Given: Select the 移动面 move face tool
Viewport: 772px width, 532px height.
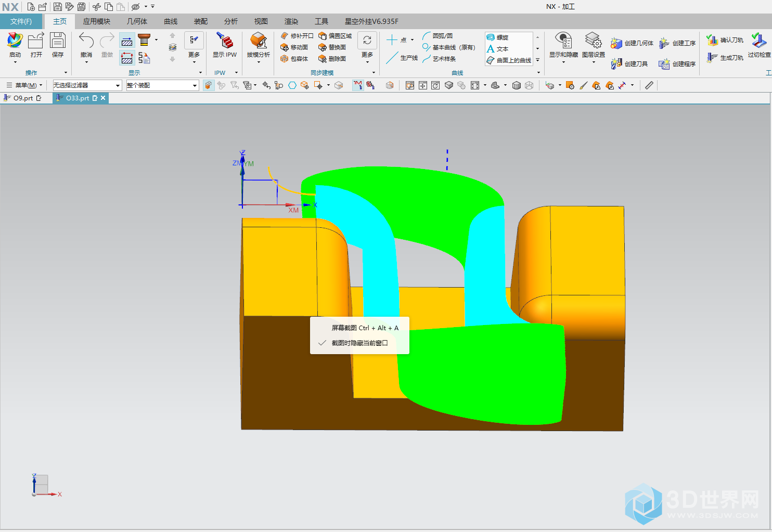Looking at the screenshot, I should coord(294,47).
